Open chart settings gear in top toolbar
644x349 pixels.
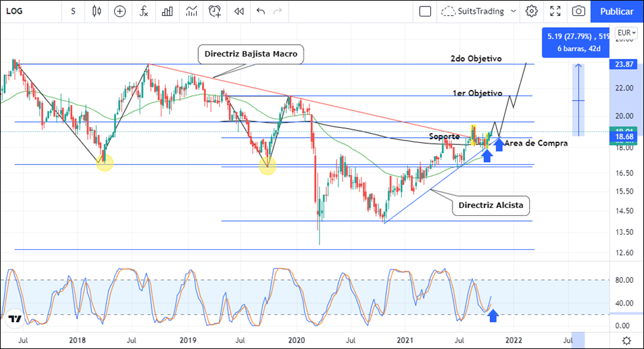click(x=532, y=11)
